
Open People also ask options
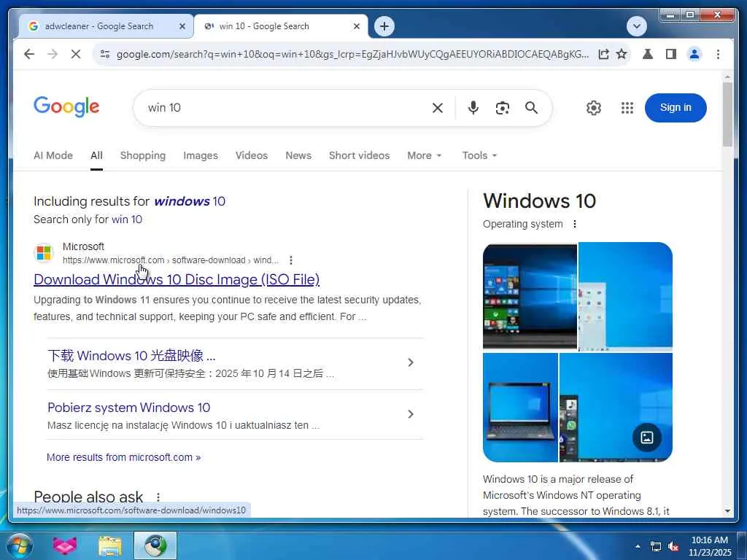pos(158,497)
